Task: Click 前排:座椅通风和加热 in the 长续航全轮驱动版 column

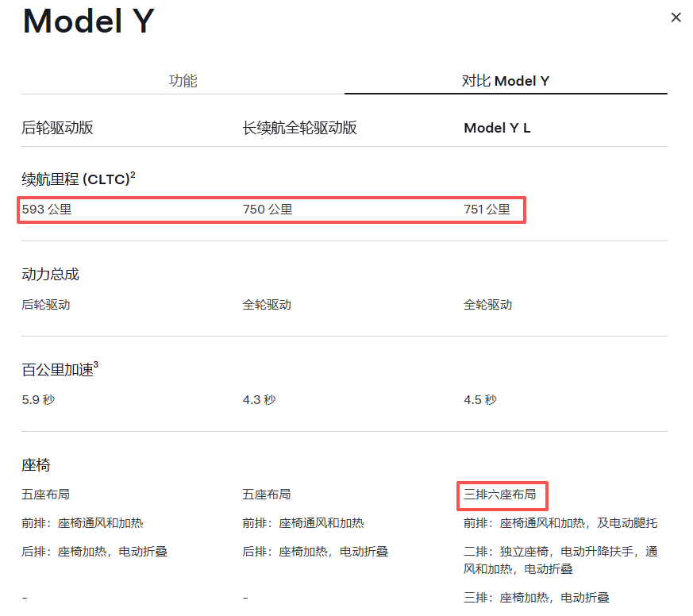Action: pyautogui.click(x=303, y=523)
